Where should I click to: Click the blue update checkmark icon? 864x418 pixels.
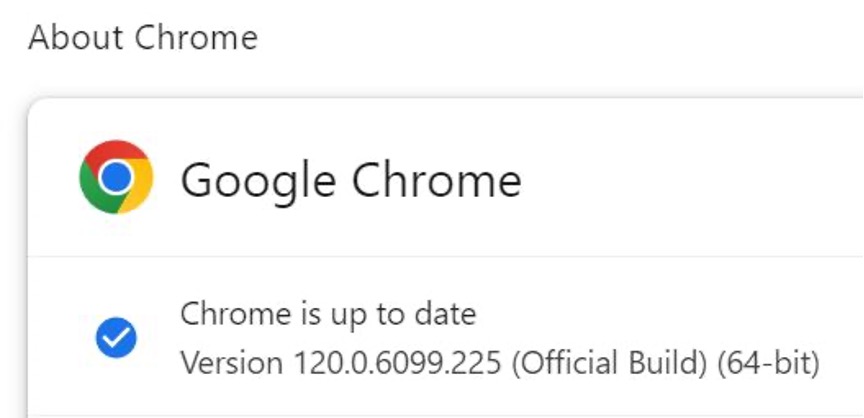116,338
